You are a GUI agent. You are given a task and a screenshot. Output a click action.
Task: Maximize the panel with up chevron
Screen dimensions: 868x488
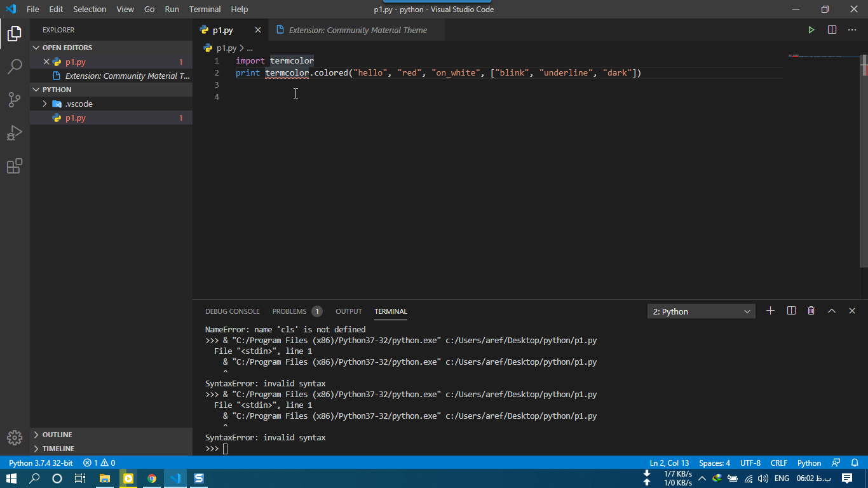click(x=832, y=311)
